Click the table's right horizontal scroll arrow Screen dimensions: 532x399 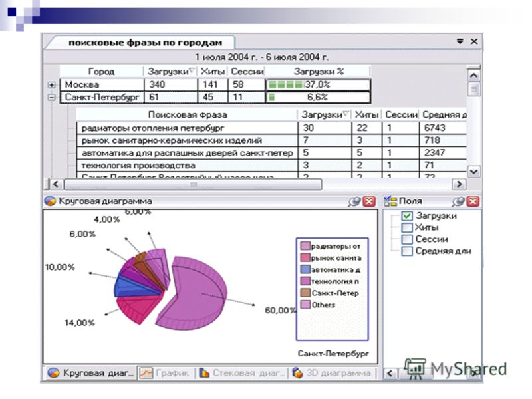point(459,184)
